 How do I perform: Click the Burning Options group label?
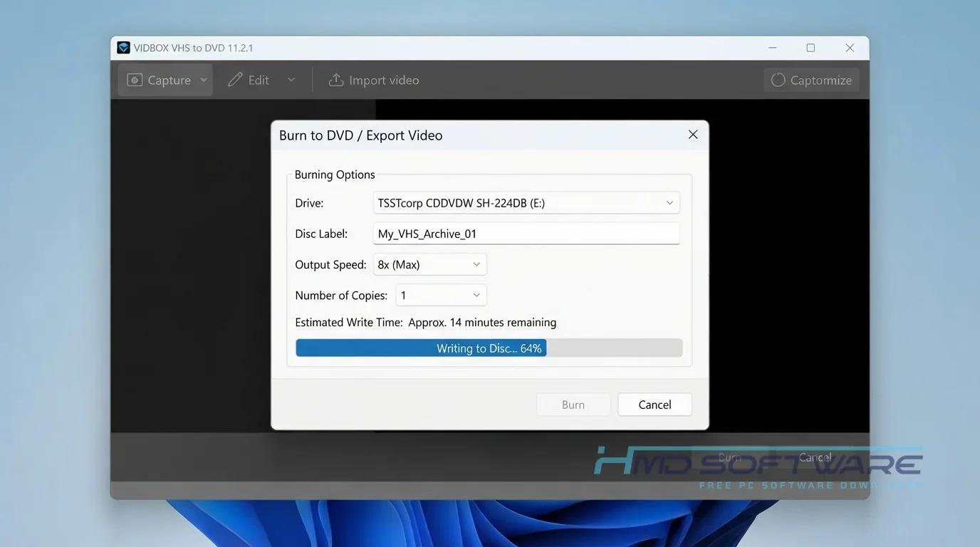[335, 174]
